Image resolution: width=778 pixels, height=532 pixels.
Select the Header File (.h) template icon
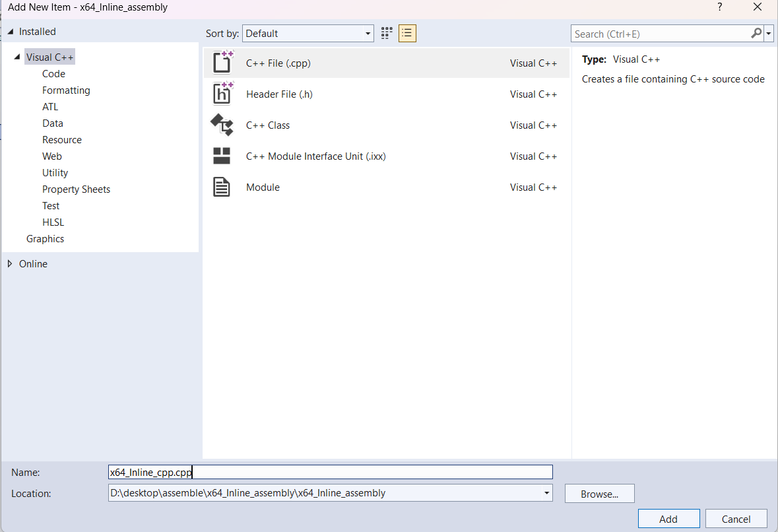[x=222, y=93]
